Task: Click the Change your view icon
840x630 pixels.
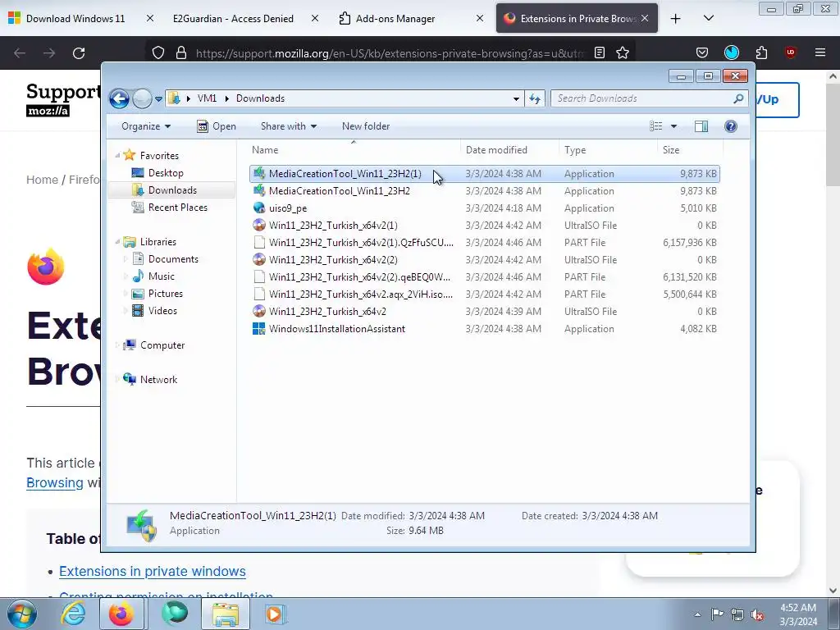Action: [x=655, y=126]
